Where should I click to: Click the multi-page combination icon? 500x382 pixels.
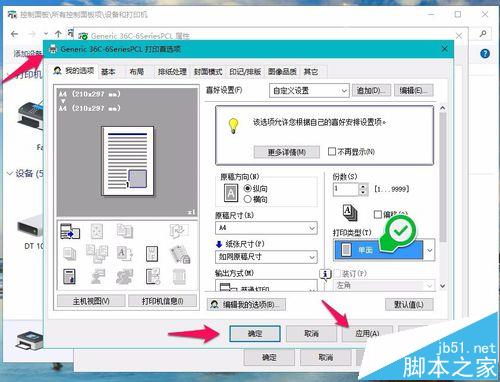coord(97,253)
